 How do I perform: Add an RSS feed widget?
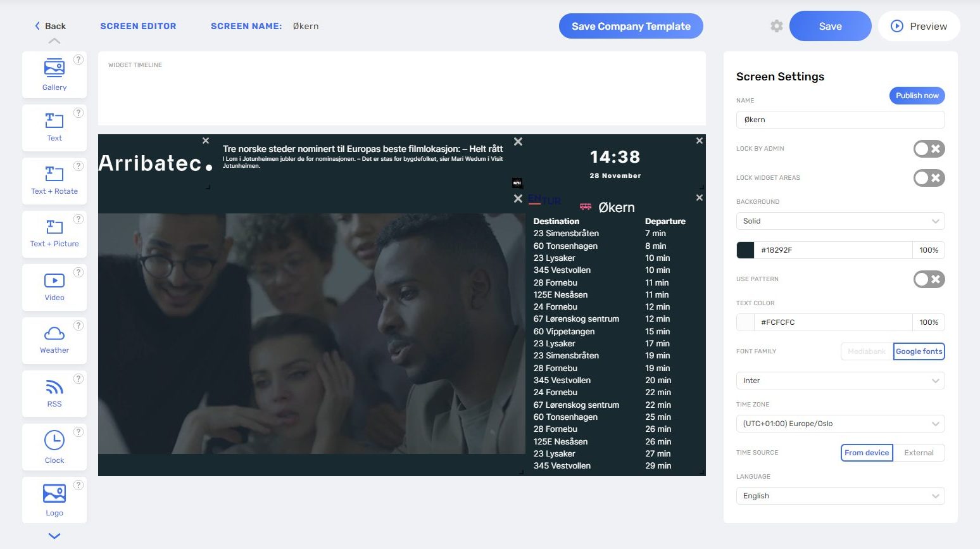click(x=54, y=393)
